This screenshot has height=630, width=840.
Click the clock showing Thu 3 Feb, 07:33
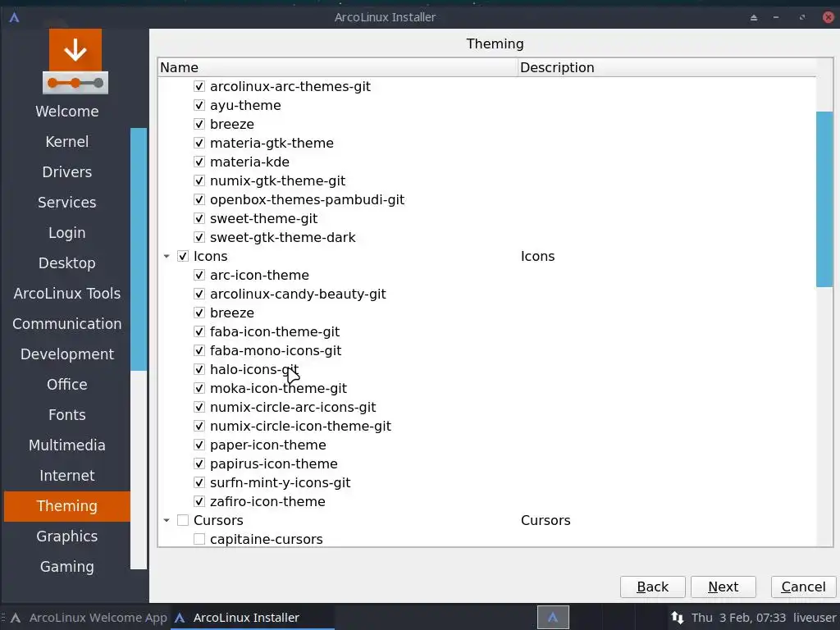[739, 618]
